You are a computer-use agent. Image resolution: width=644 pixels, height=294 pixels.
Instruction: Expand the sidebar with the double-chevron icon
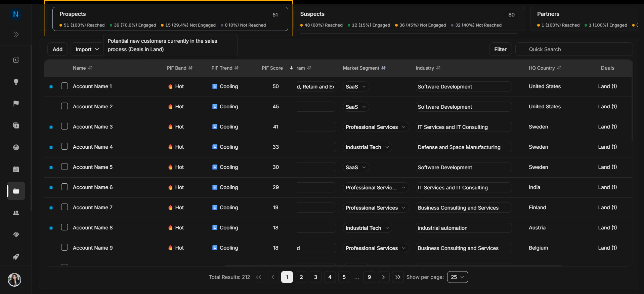16,35
